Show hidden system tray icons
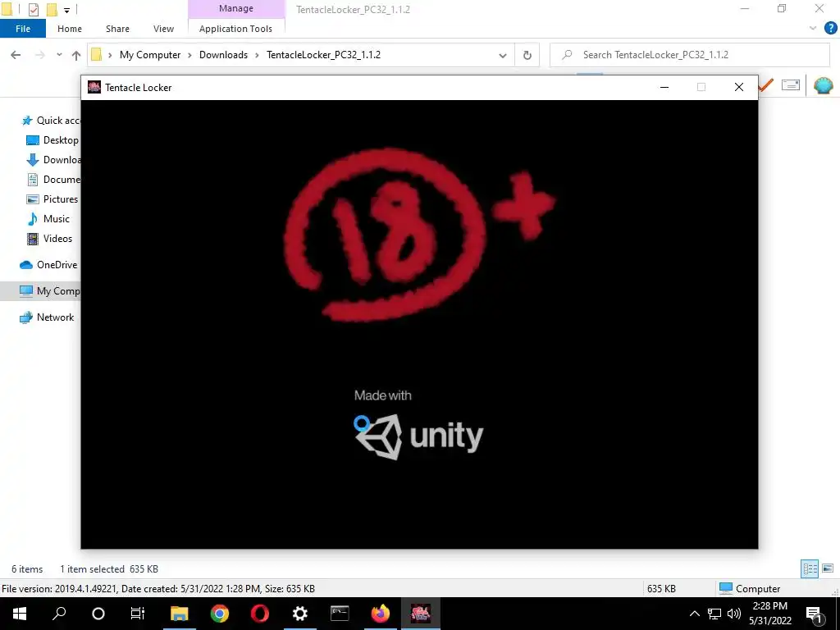The height and width of the screenshot is (630, 840). point(694,614)
